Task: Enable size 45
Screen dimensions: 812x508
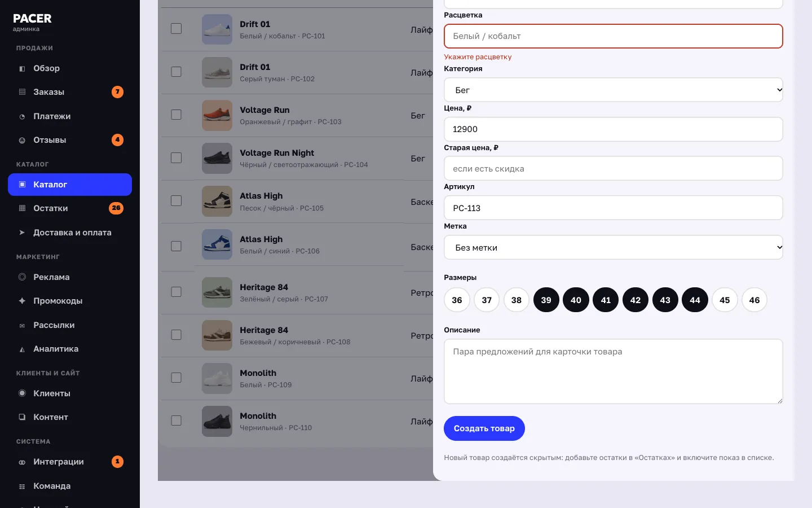Action: [725, 300]
